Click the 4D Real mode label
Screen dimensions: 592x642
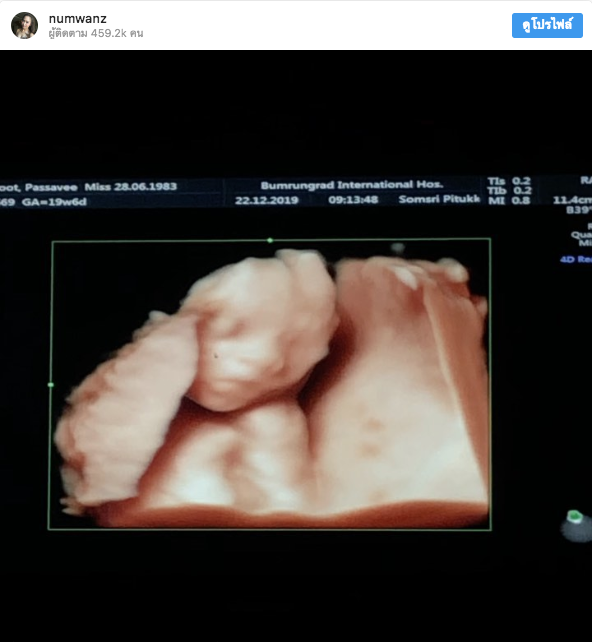click(x=576, y=260)
